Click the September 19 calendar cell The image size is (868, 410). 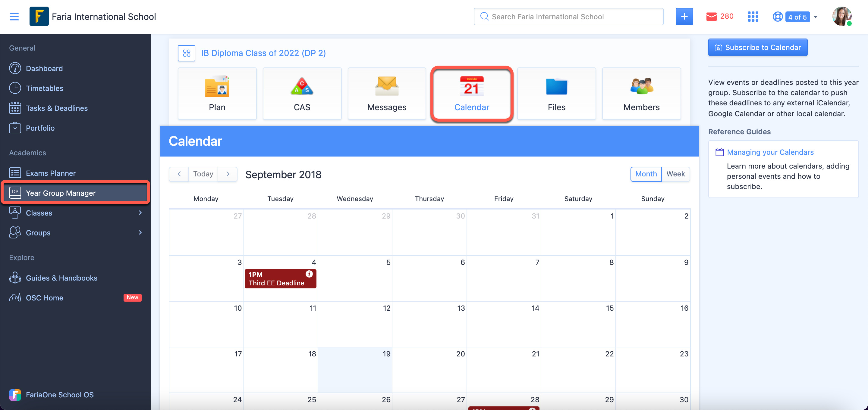(x=355, y=370)
